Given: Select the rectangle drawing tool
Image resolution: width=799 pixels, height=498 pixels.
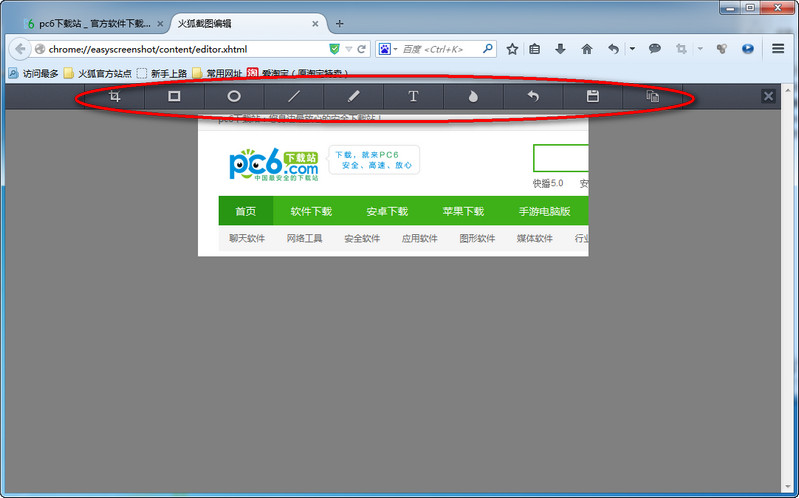Looking at the screenshot, I should tap(174, 97).
